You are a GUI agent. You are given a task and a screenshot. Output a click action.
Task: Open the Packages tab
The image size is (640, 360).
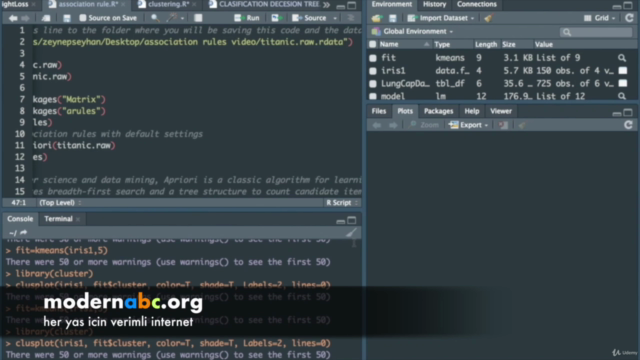[x=438, y=111]
